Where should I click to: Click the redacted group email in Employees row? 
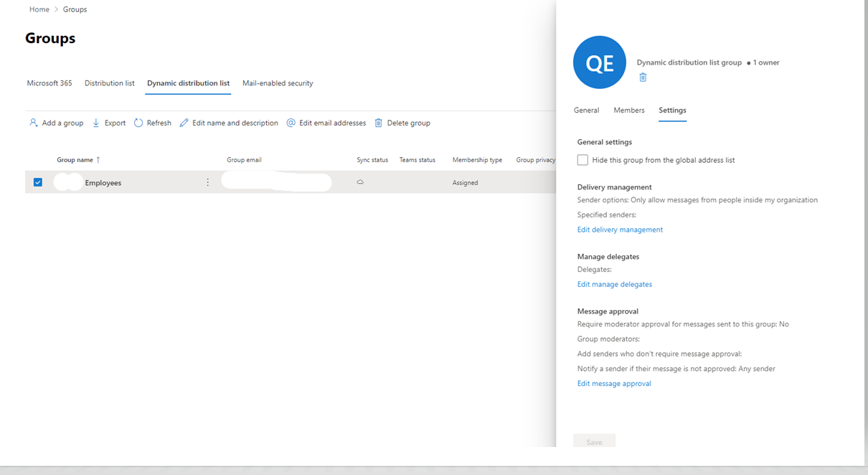(x=276, y=182)
